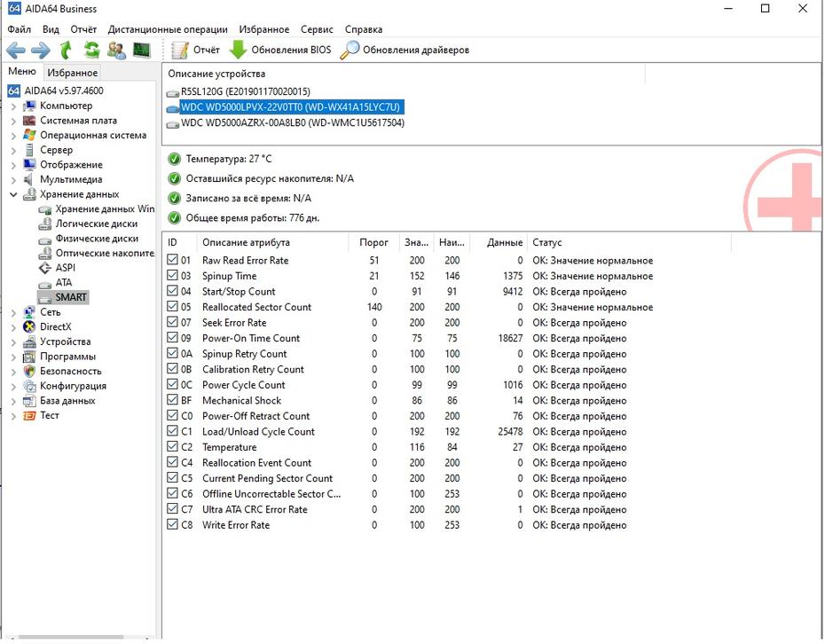Screen dimensions: 825x644
Task: Expand the Операционная система tree node
Action: coord(13,136)
